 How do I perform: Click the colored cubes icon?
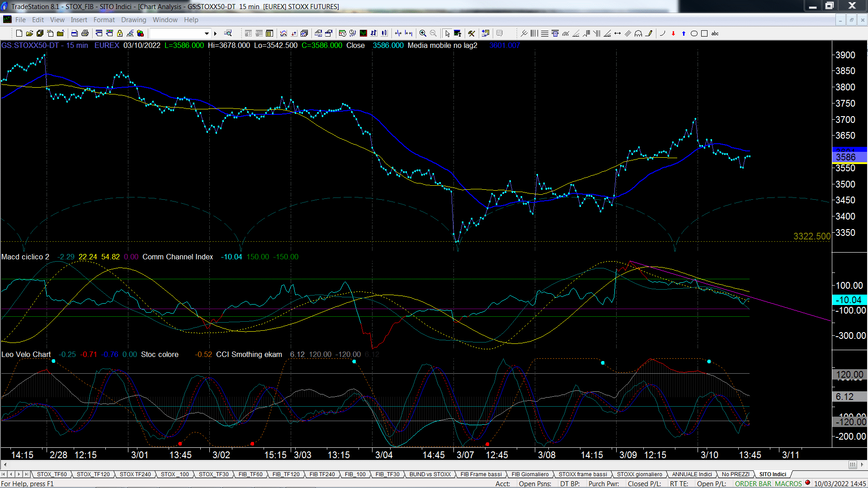141,33
